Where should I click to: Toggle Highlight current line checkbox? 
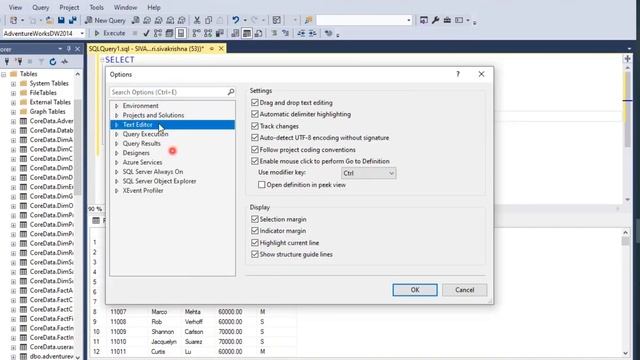[255, 242]
